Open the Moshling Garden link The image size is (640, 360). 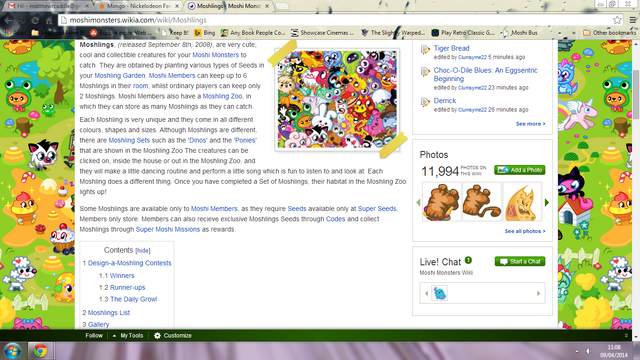(120, 76)
